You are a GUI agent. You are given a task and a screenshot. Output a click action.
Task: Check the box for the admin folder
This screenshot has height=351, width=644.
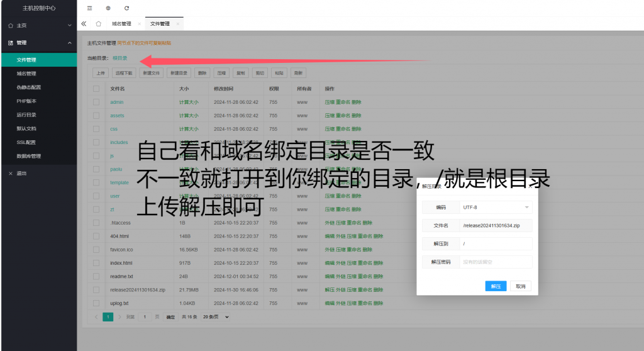pyautogui.click(x=96, y=102)
